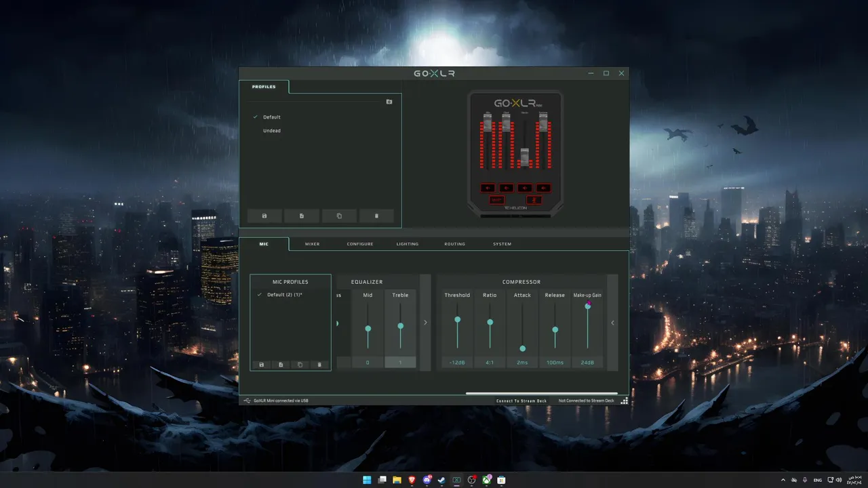Collapse compressor panel with left chevron

point(612,323)
